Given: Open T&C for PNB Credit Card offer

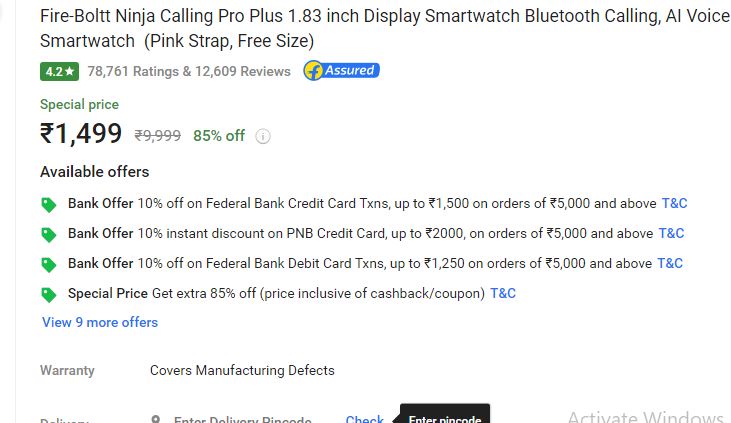Looking at the screenshot, I should [671, 233].
